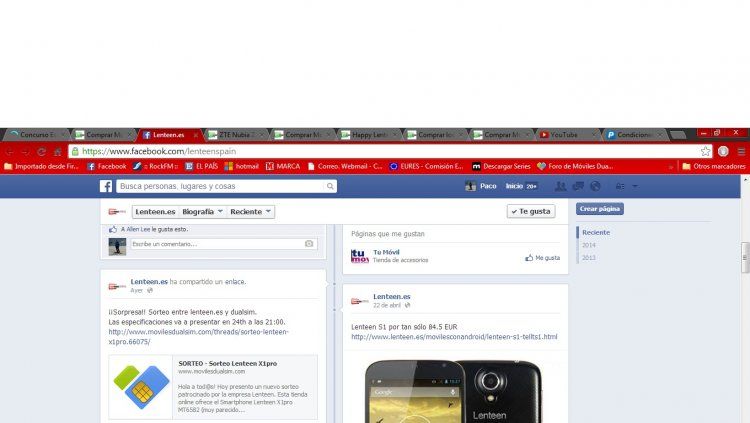
Task: Click the page vertical scrollbar thumb
Action: (x=745, y=257)
